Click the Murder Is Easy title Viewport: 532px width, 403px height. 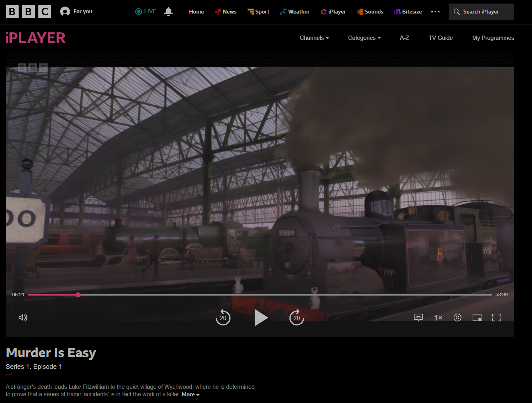pos(51,353)
